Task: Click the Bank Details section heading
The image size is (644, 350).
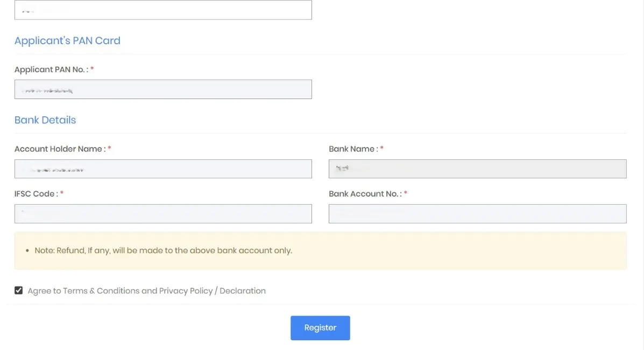Action: (45, 120)
